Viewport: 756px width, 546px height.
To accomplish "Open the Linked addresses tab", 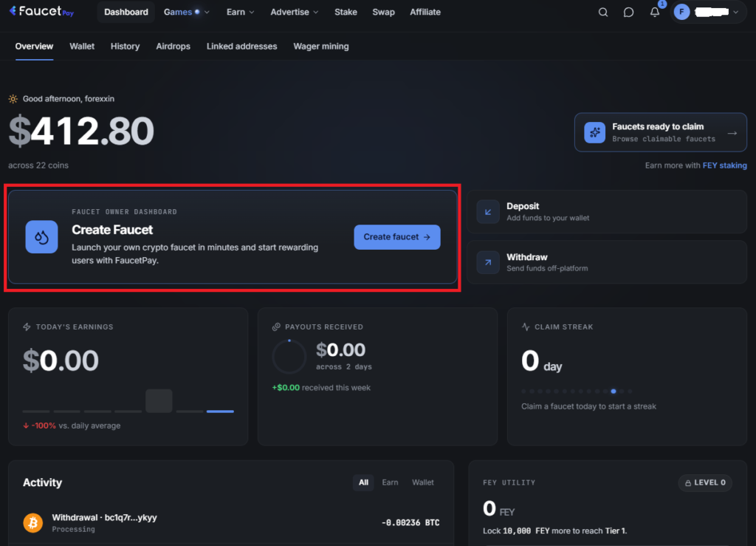I will click(241, 47).
